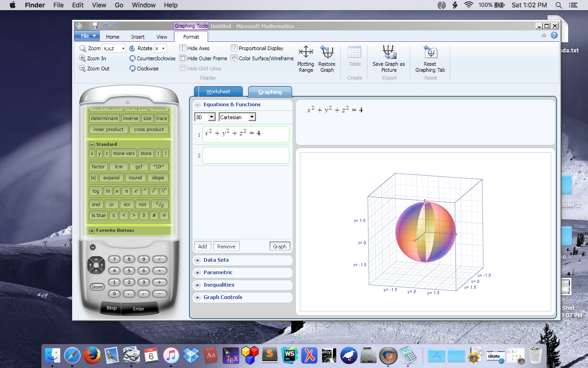
Task: Expand the Parametric section
Action: (x=243, y=272)
